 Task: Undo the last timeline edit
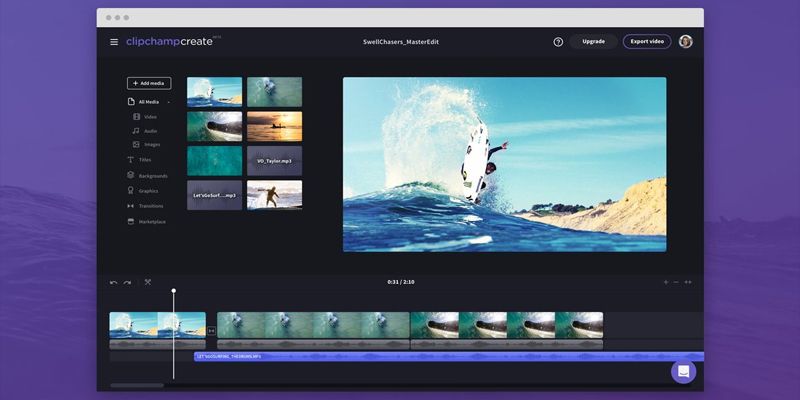(x=113, y=282)
